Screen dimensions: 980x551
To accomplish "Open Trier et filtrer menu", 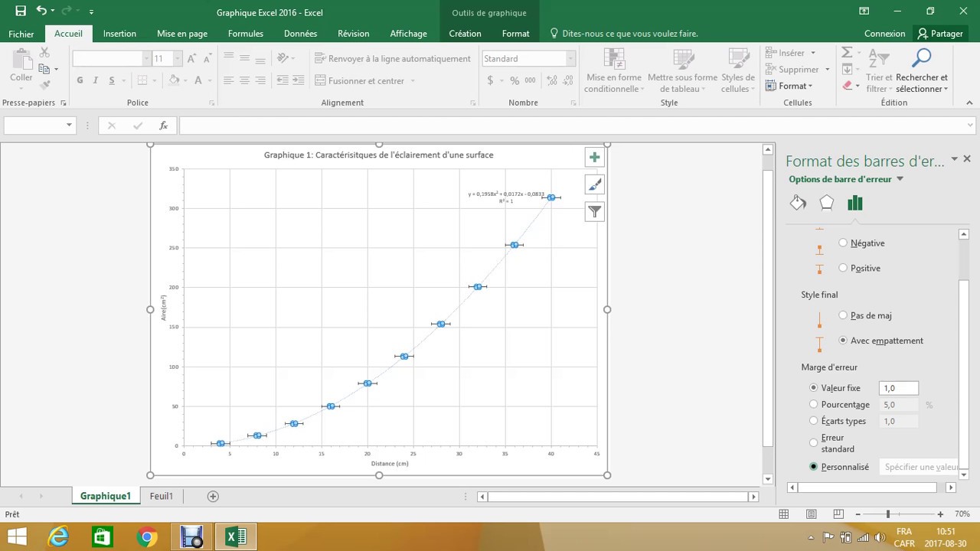I will [879, 70].
